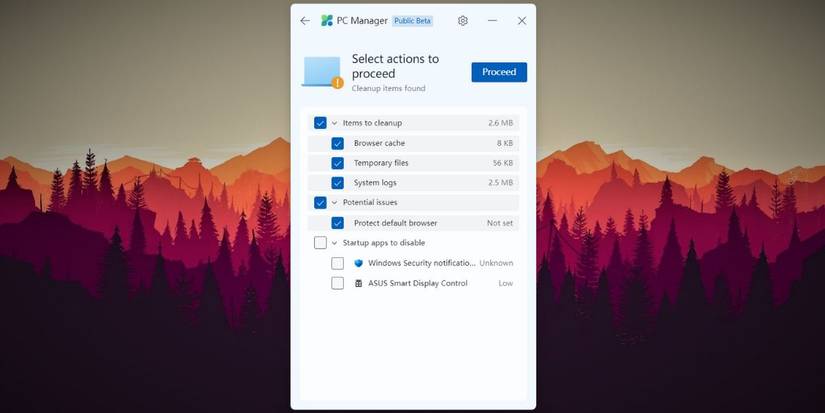This screenshot has width=825, height=413.
Task: Click the 2.5 MB size value
Action: (x=500, y=183)
